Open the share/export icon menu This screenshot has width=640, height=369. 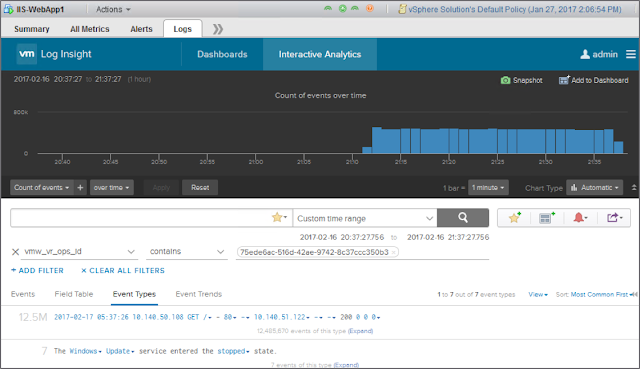click(x=614, y=218)
